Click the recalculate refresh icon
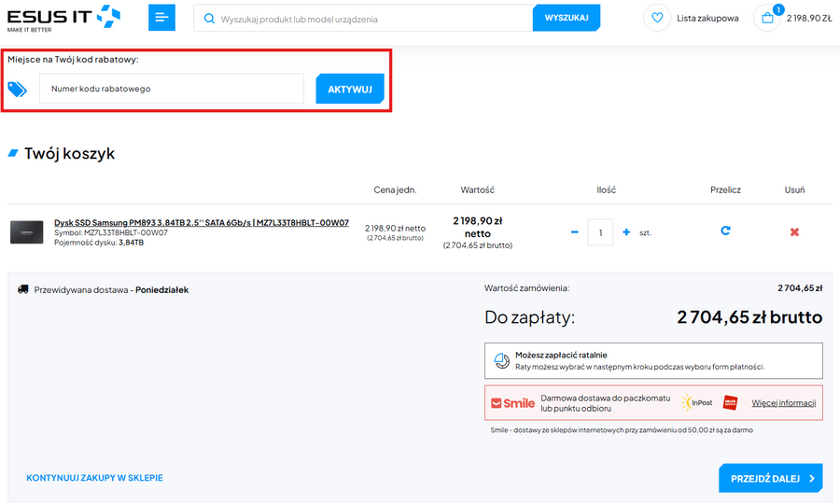Screen dimensions: 840x504 725,231
